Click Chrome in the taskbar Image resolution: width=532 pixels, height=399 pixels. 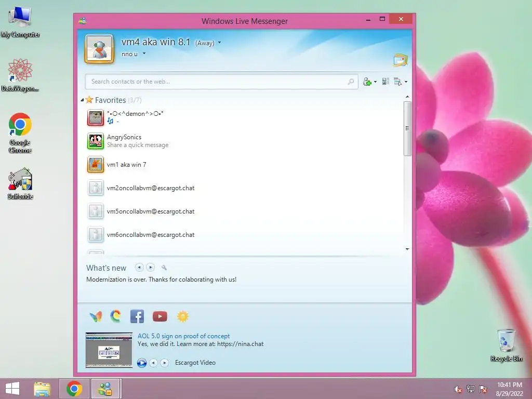coord(74,389)
